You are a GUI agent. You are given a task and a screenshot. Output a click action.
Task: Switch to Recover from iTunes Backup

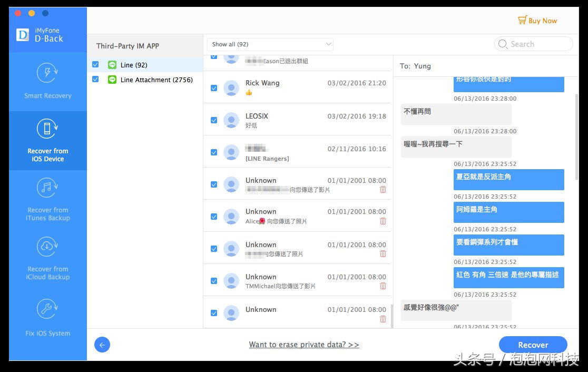[x=48, y=200]
